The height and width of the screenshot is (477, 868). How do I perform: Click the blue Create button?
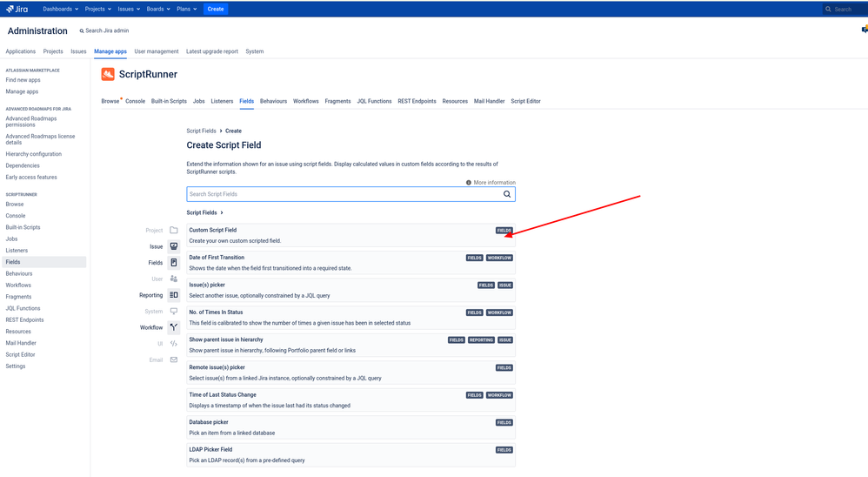(216, 9)
